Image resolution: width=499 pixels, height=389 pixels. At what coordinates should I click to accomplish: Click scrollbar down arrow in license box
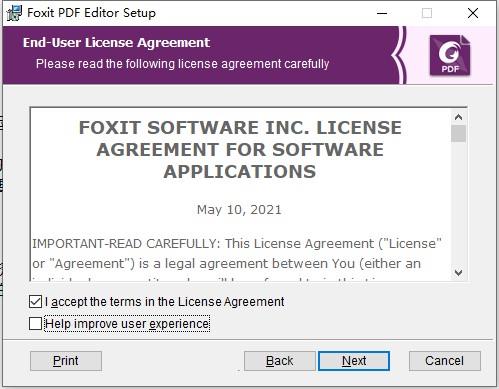pos(458,272)
